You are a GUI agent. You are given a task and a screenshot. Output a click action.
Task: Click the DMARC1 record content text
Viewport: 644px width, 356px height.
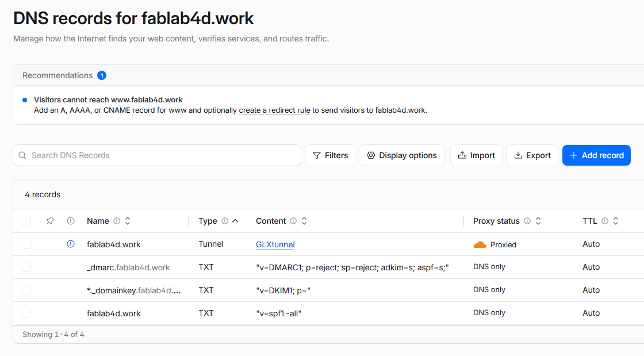click(352, 267)
